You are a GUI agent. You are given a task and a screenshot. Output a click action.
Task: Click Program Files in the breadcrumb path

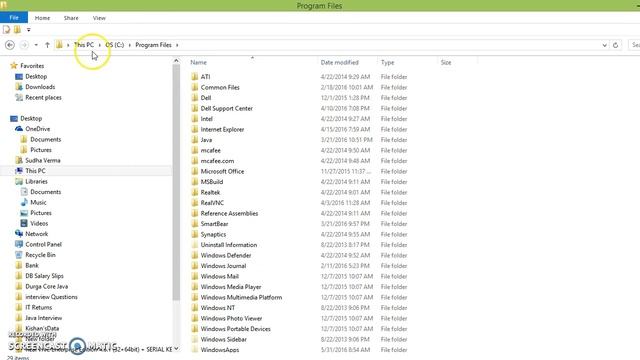(153, 45)
